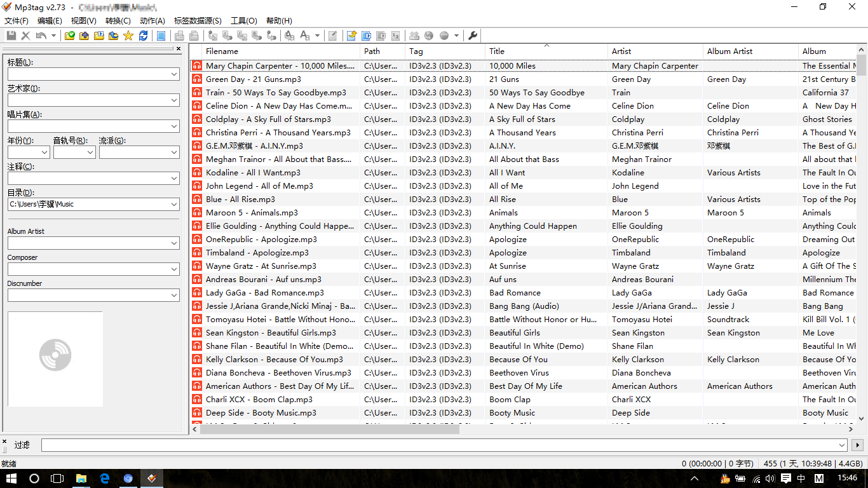Open the 标签数据源(S) menu
This screenshot has height=488, width=868.
[x=198, y=21]
